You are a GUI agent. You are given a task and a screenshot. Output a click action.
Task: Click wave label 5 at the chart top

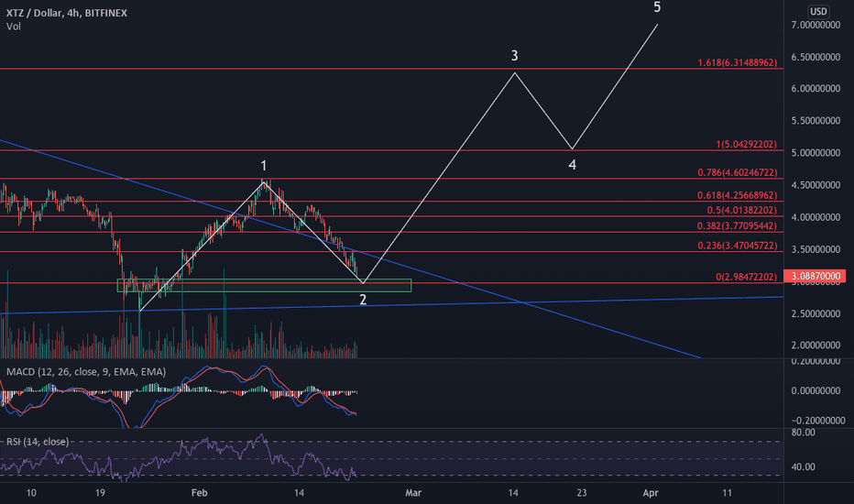click(657, 7)
